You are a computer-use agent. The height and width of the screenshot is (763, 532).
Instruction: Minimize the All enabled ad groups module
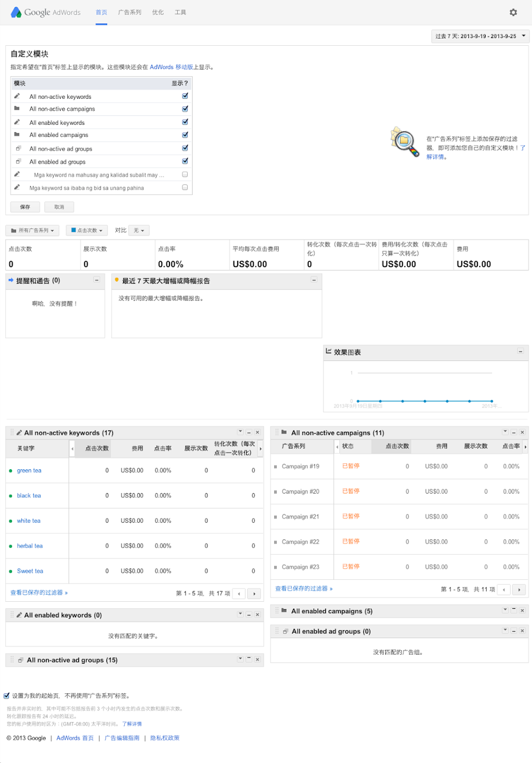click(x=514, y=630)
